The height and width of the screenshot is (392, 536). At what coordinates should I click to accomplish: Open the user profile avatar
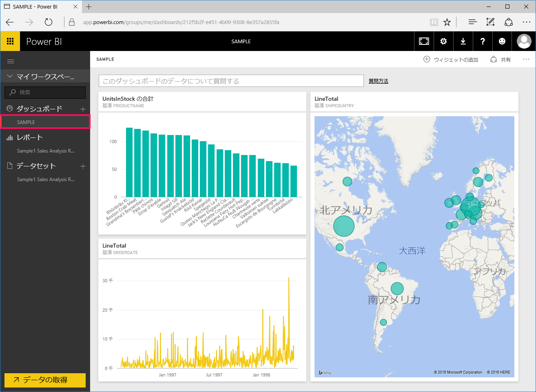tap(524, 41)
